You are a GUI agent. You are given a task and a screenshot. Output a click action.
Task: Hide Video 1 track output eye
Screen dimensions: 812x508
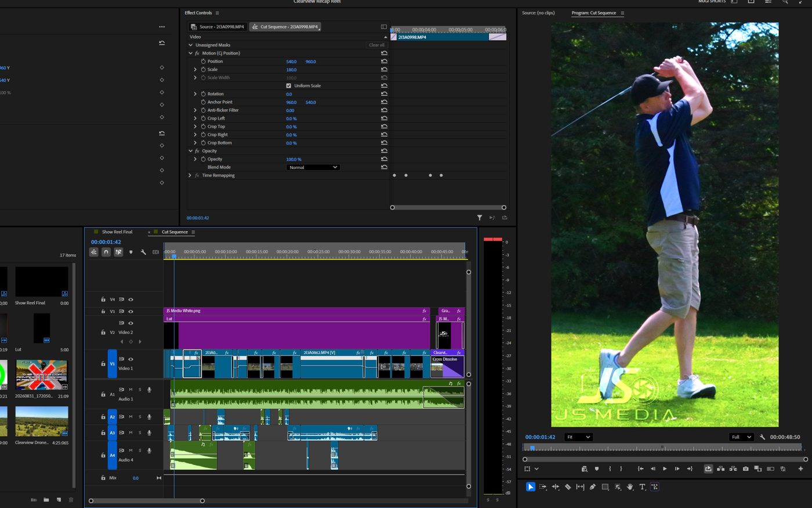coord(130,359)
